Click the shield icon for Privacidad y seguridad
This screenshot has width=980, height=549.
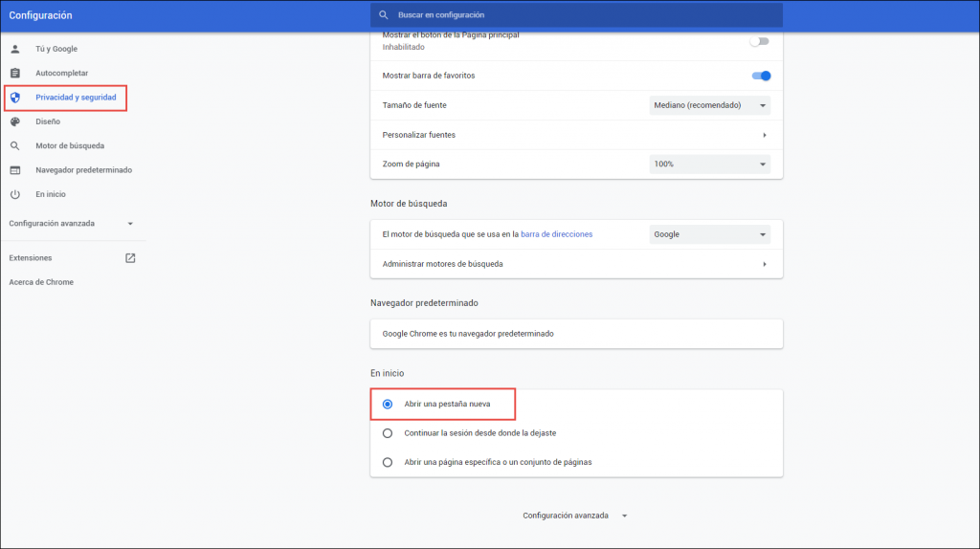15,98
